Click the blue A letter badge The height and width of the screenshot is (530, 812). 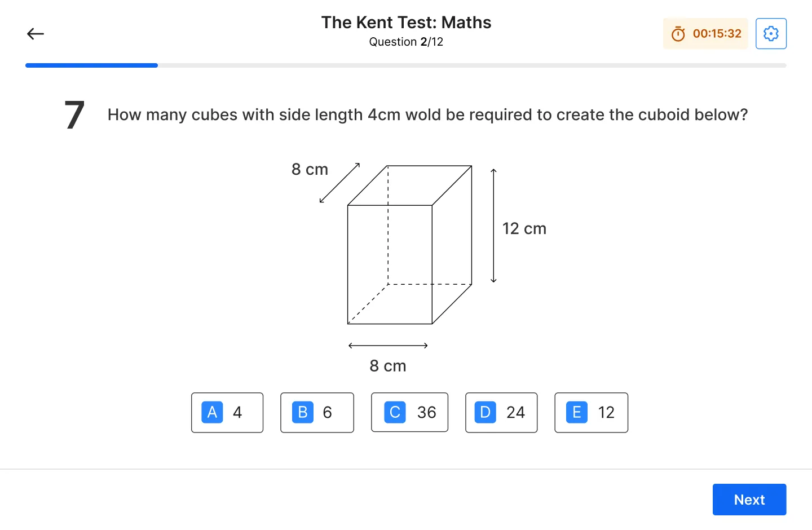click(212, 412)
